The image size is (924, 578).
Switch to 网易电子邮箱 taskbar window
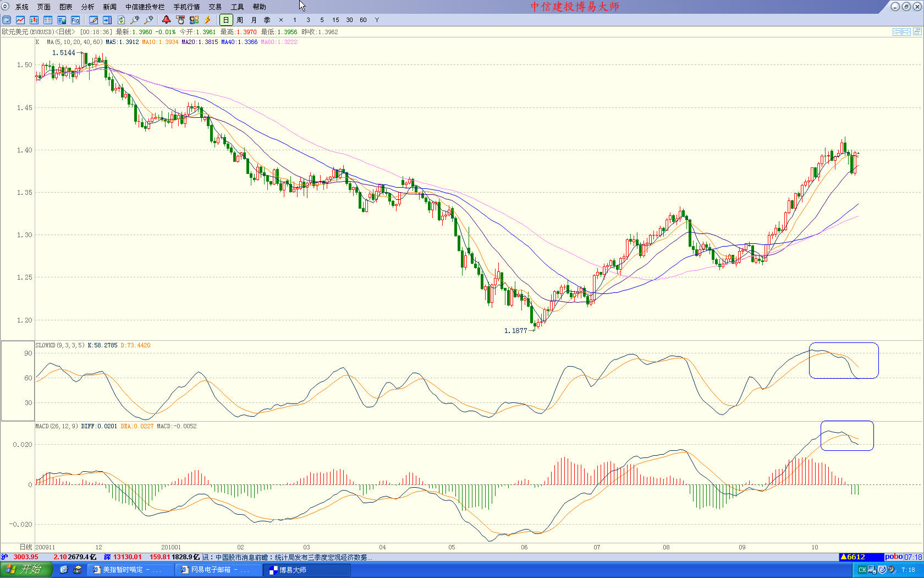coord(219,570)
